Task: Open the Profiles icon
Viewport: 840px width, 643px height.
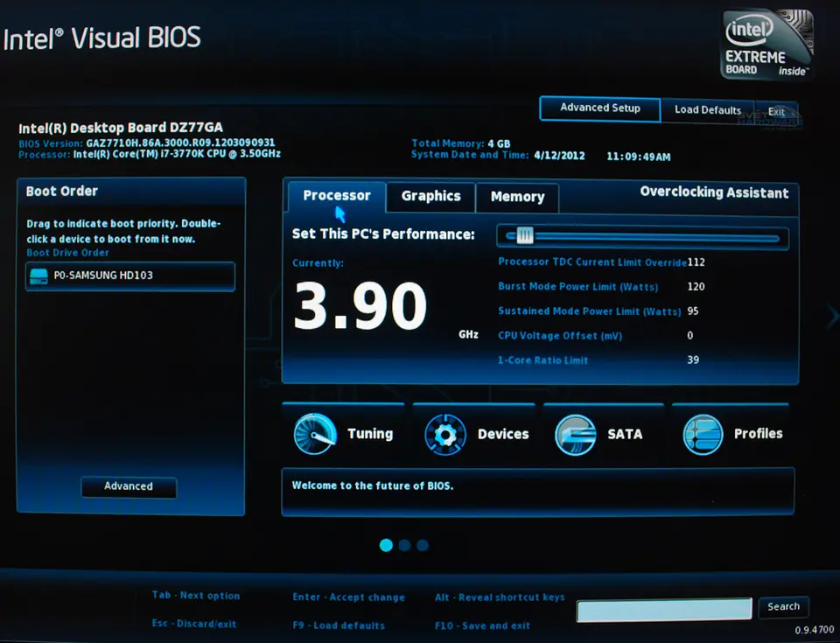Action: 703,434
